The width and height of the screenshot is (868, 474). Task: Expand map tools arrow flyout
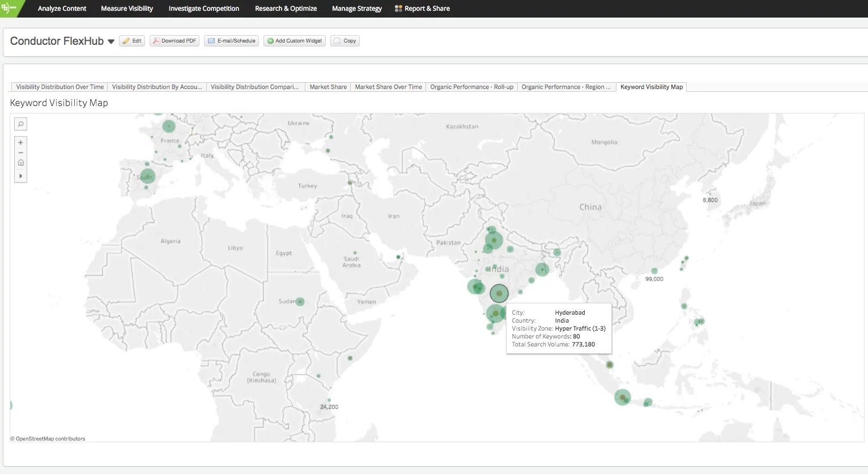pyautogui.click(x=20, y=176)
